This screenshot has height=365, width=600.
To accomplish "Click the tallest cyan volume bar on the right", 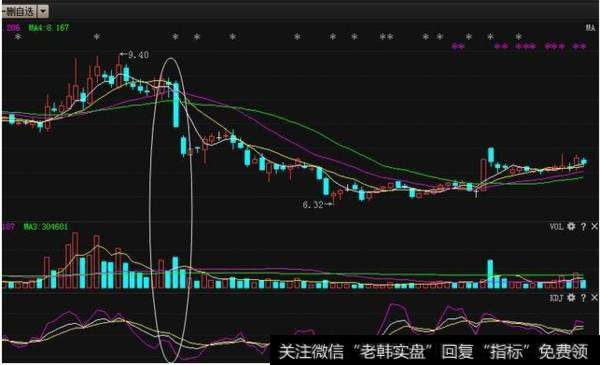I will click(x=490, y=274).
